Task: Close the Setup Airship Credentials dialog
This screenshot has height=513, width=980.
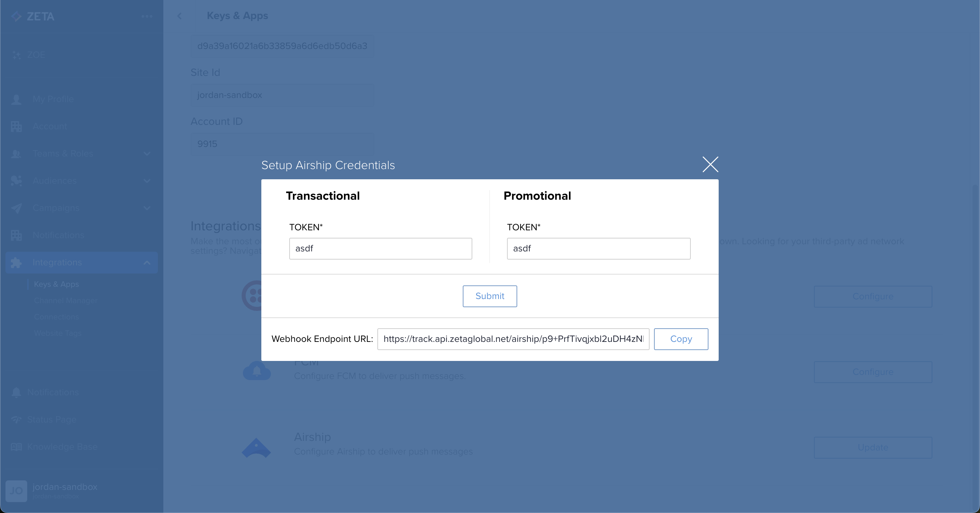Action: pyautogui.click(x=710, y=165)
